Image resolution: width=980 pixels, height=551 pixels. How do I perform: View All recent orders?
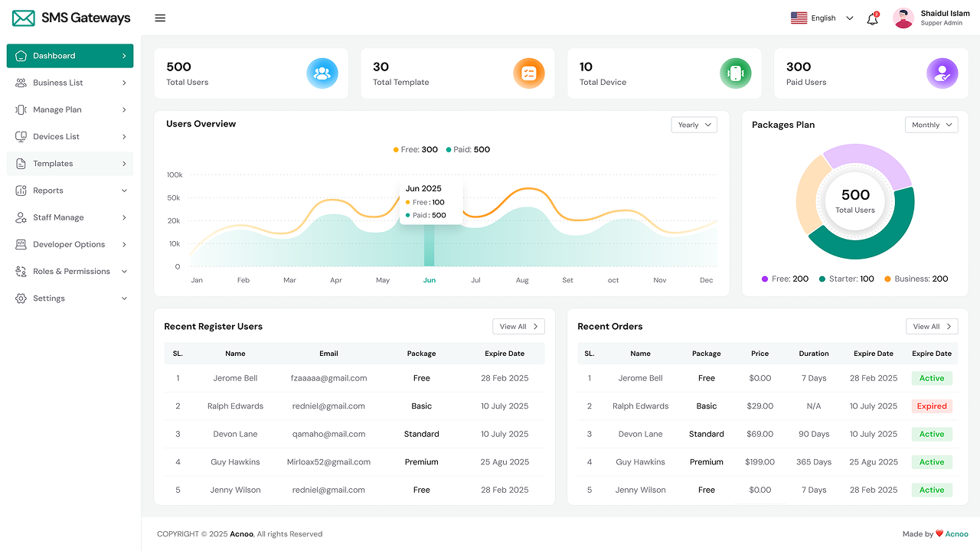(932, 327)
